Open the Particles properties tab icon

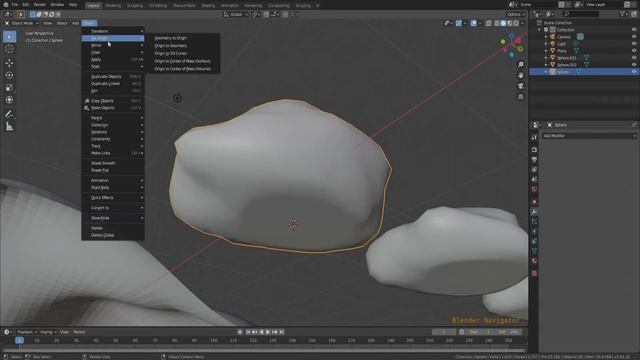point(534,221)
